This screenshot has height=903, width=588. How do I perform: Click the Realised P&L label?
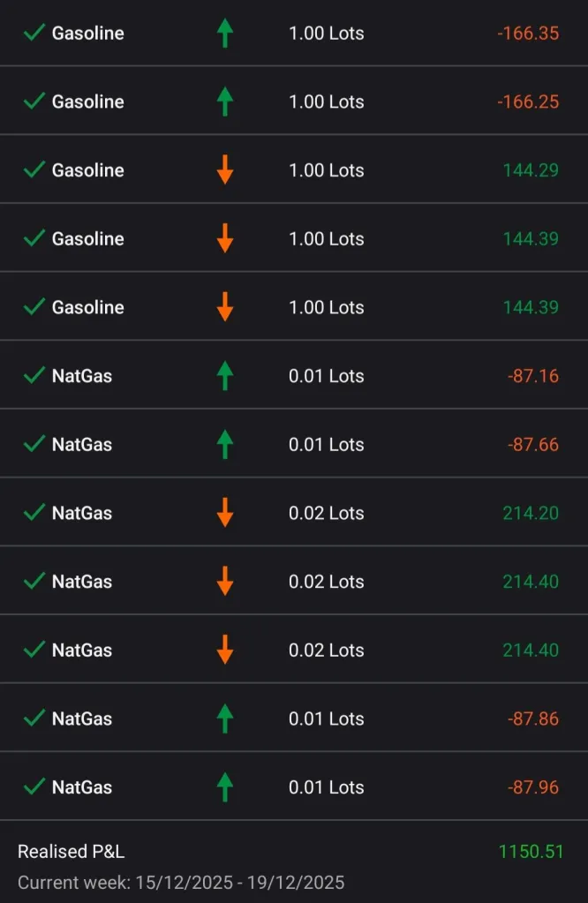[x=71, y=852]
